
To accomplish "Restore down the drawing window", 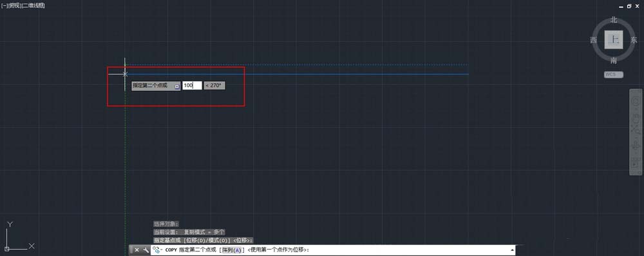I will click(629, 6).
